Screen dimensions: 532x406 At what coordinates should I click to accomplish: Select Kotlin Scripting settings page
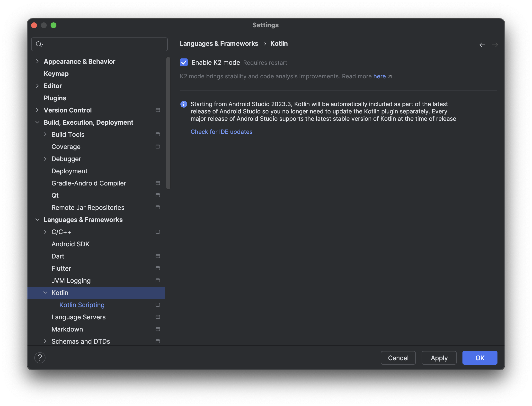coord(82,305)
